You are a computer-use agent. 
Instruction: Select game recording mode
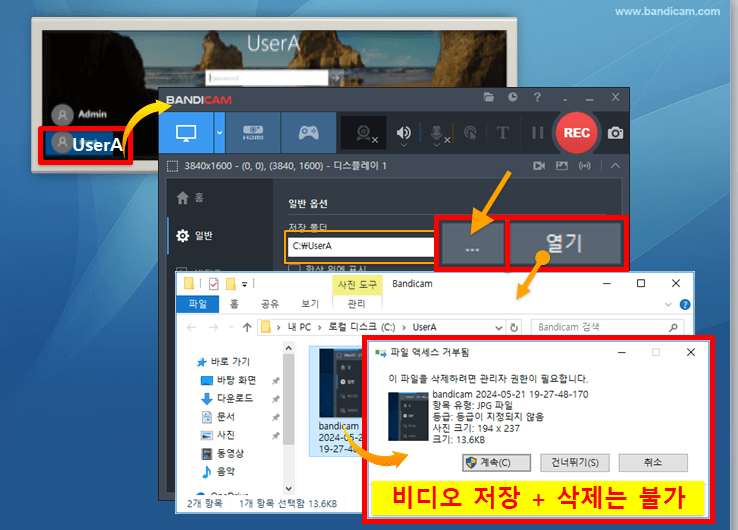click(x=308, y=133)
